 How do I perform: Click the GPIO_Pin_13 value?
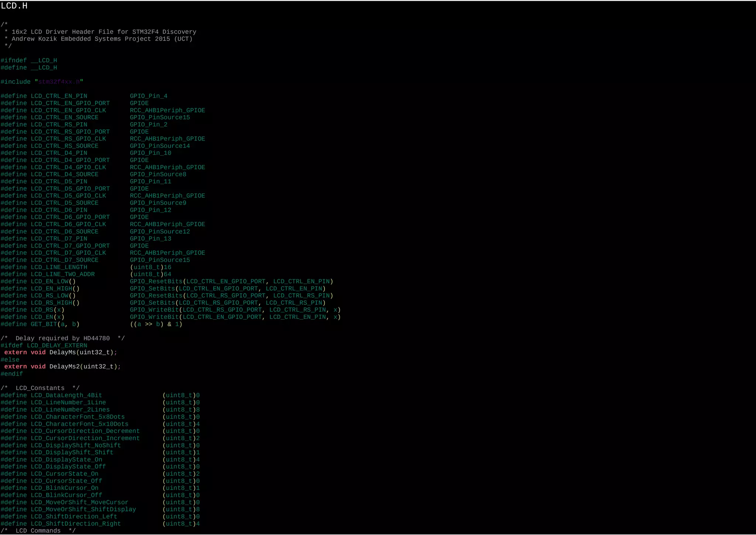[x=150, y=239]
